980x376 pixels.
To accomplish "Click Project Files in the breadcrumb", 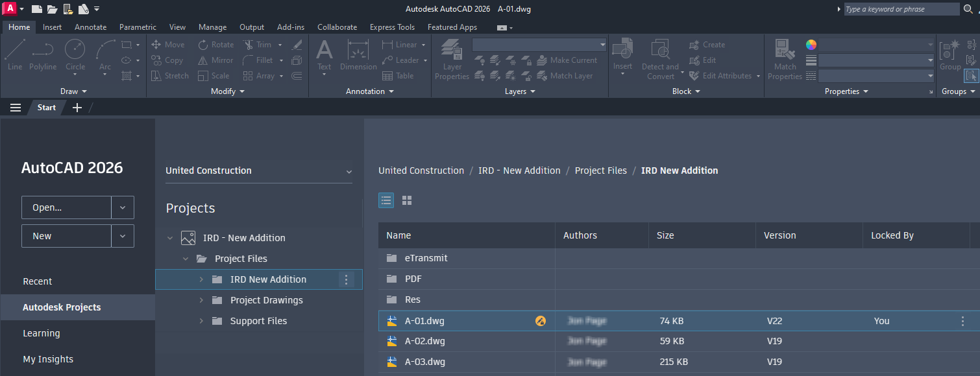I will (x=601, y=170).
